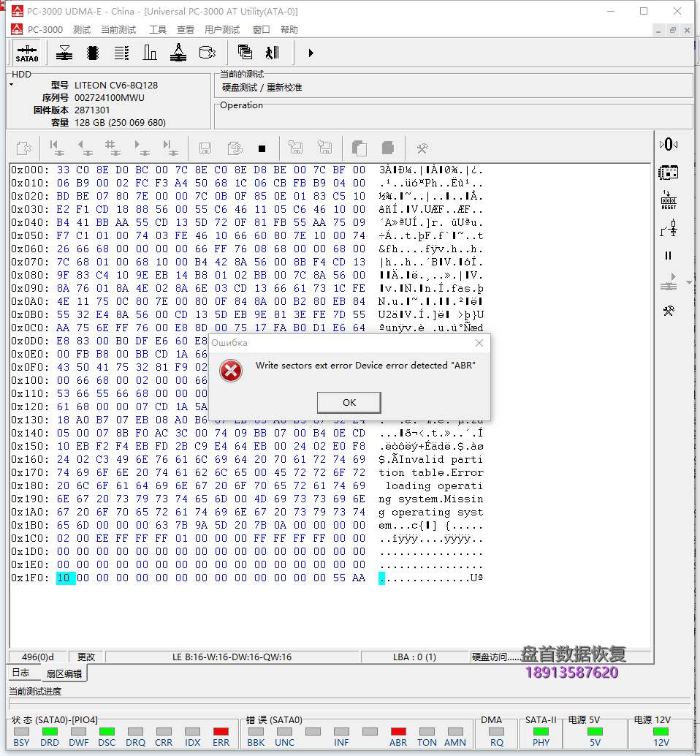This screenshot has height=756, width=700.
Task: Open the checklist with crosses toolbar icon
Action: 121,53
